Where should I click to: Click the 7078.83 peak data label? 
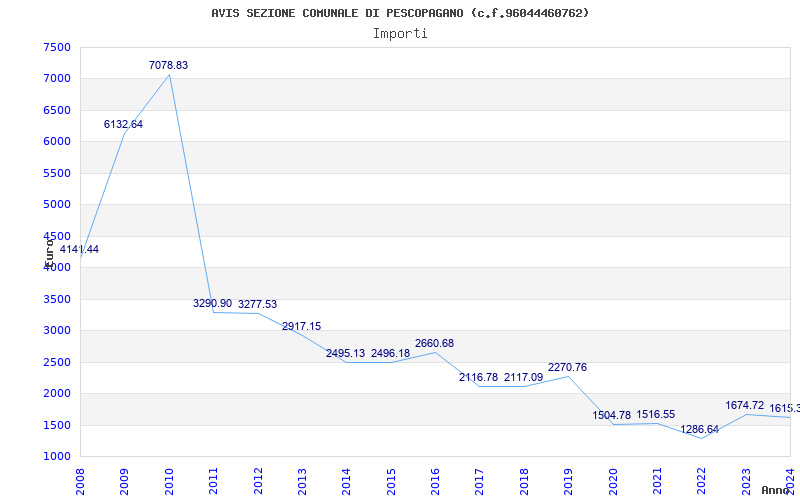click(168, 65)
